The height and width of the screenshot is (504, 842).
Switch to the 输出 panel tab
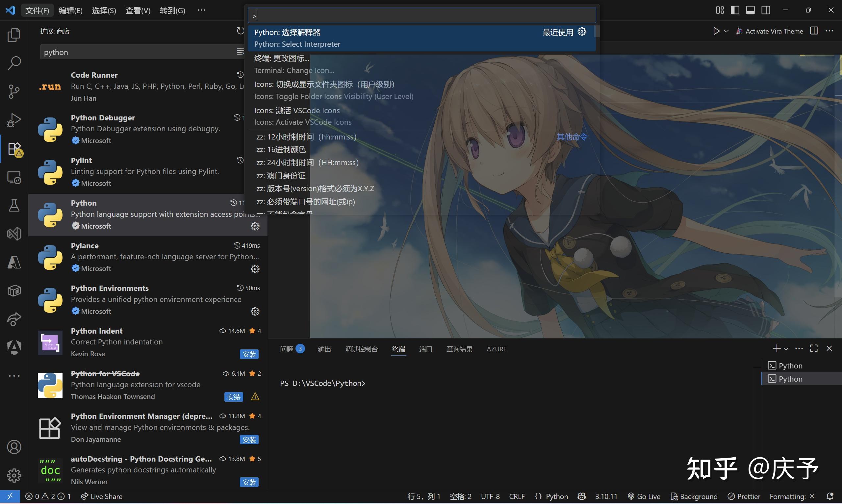pyautogui.click(x=324, y=348)
